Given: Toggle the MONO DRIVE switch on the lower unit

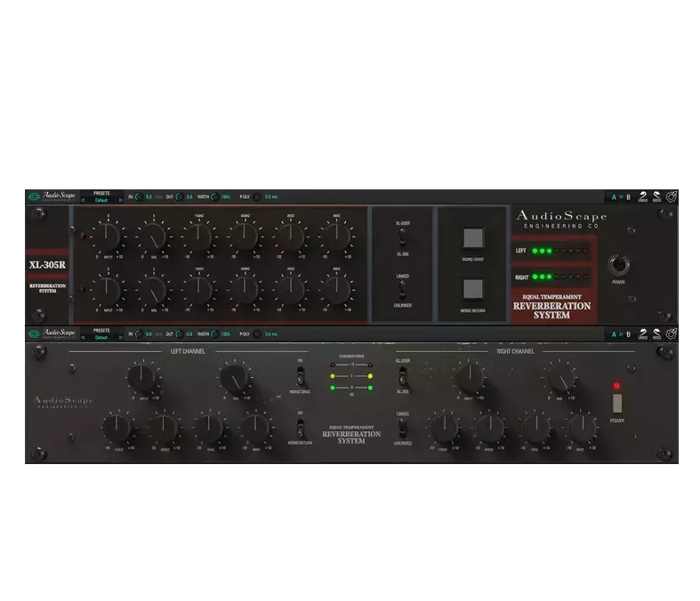Looking at the screenshot, I should 301,377.
